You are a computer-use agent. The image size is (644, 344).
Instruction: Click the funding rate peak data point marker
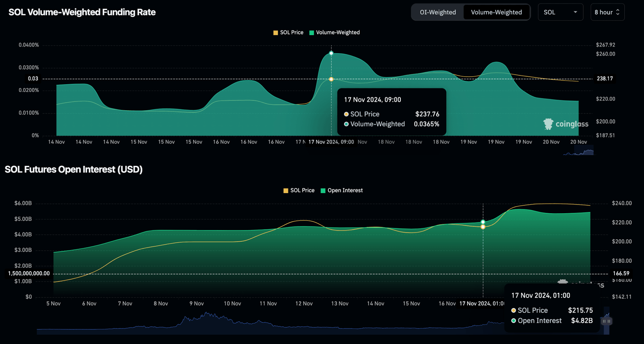tap(331, 53)
